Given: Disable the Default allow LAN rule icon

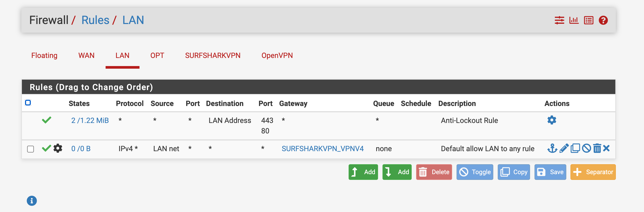Looking at the screenshot, I should (586, 149).
